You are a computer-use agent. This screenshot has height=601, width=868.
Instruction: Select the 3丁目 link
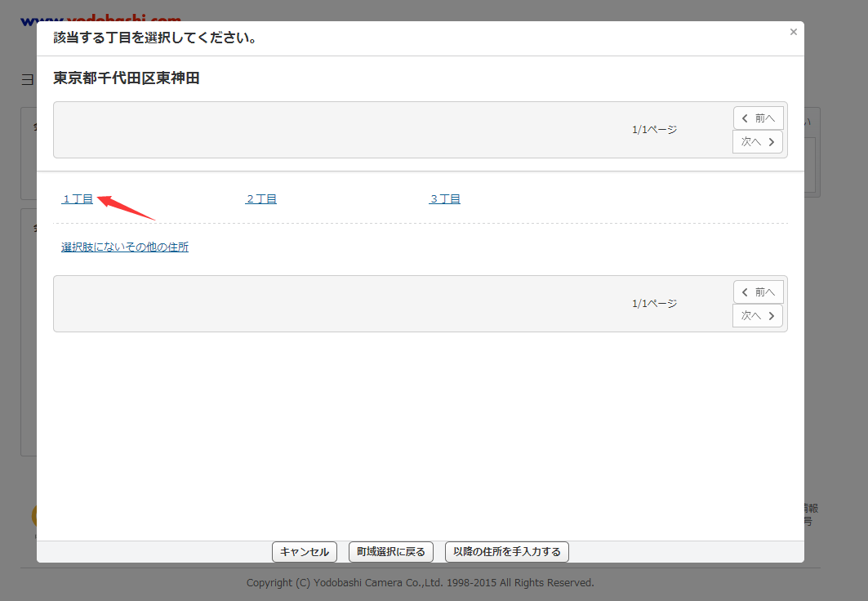444,199
